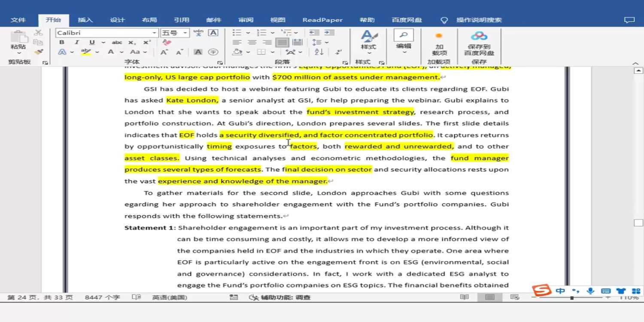Image resolution: width=644 pixels, height=322 pixels.
Task: Click the accessibility check status
Action: [x=280, y=297]
